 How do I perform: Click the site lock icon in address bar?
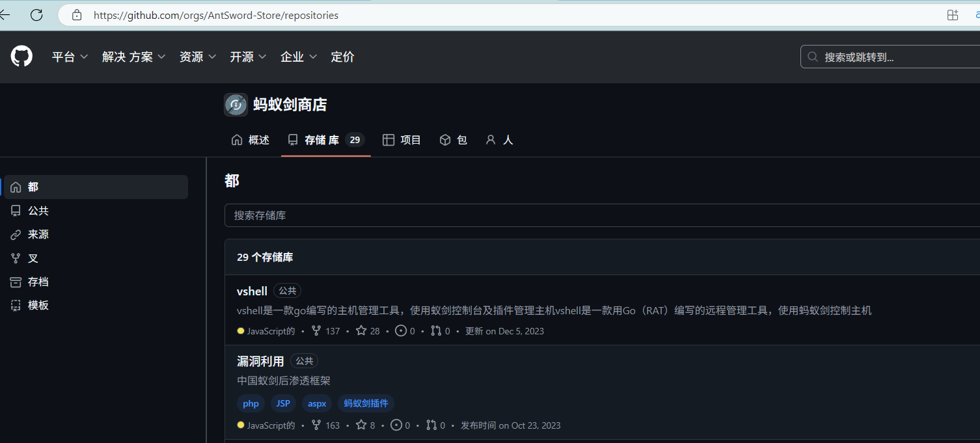coord(77,15)
